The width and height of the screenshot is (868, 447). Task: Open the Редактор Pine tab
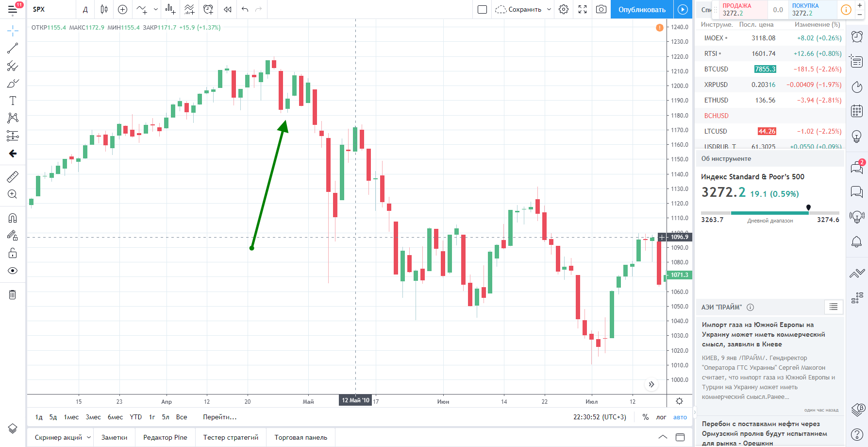point(165,437)
